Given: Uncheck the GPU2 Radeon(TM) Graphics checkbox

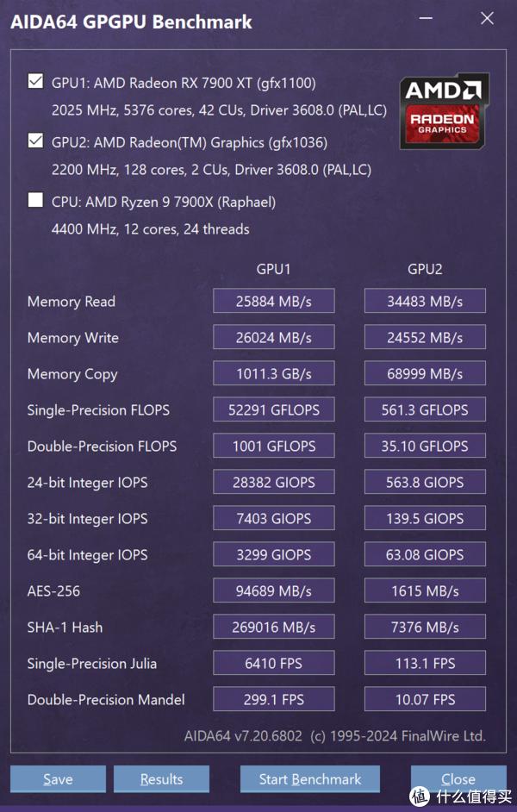Looking at the screenshot, I should 35,141.
